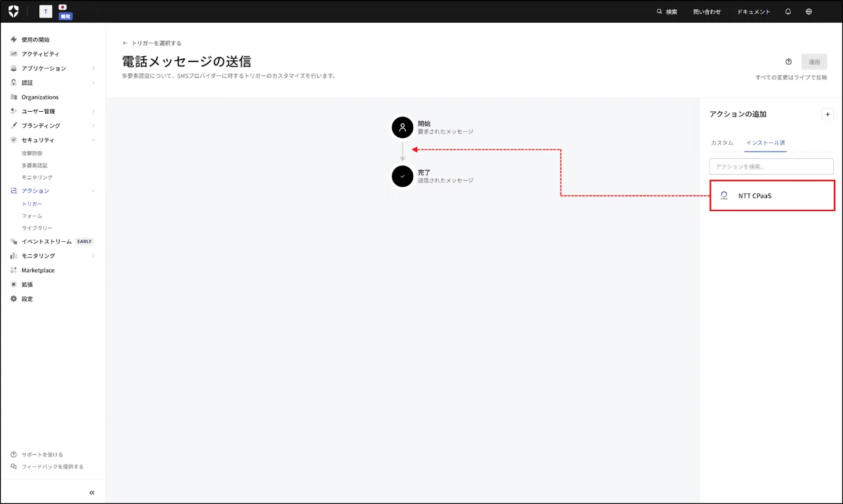Open the notifications bell icon

coord(788,12)
